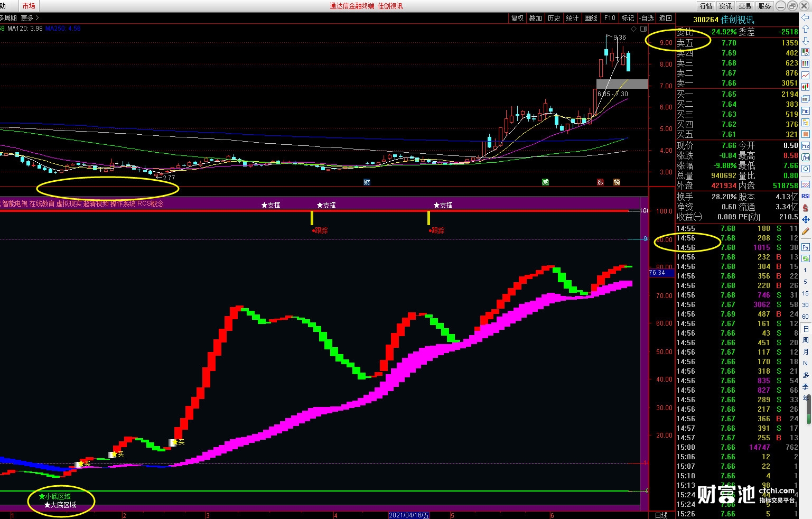Click the F12 trading sidebar icon
The image size is (812, 519).
coord(806,146)
